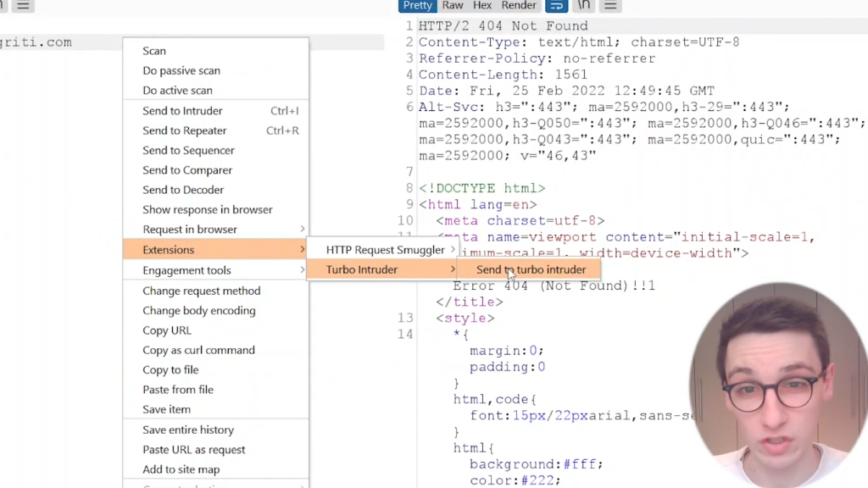Viewport: 868px width, 488px height.
Task: Choose Save item
Action: [x=216, y=409]
